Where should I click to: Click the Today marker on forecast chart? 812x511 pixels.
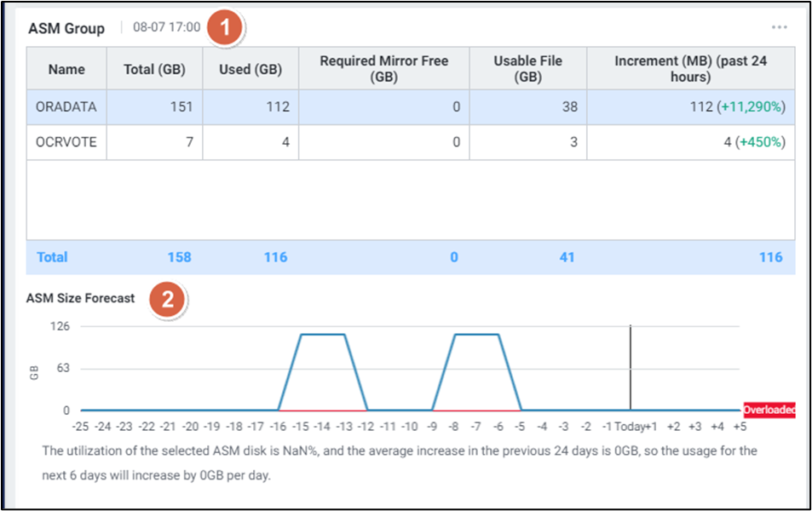click(x=629, y=427)
